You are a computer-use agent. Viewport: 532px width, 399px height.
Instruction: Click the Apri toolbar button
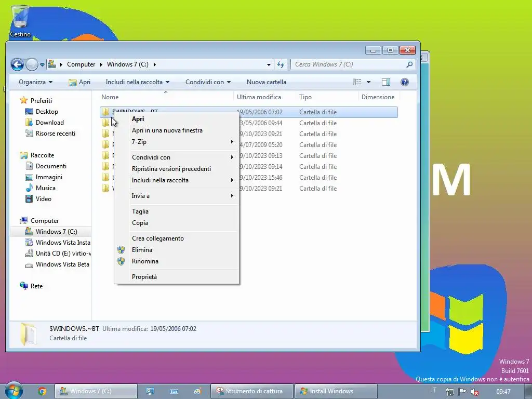click(x=79, y=82)
